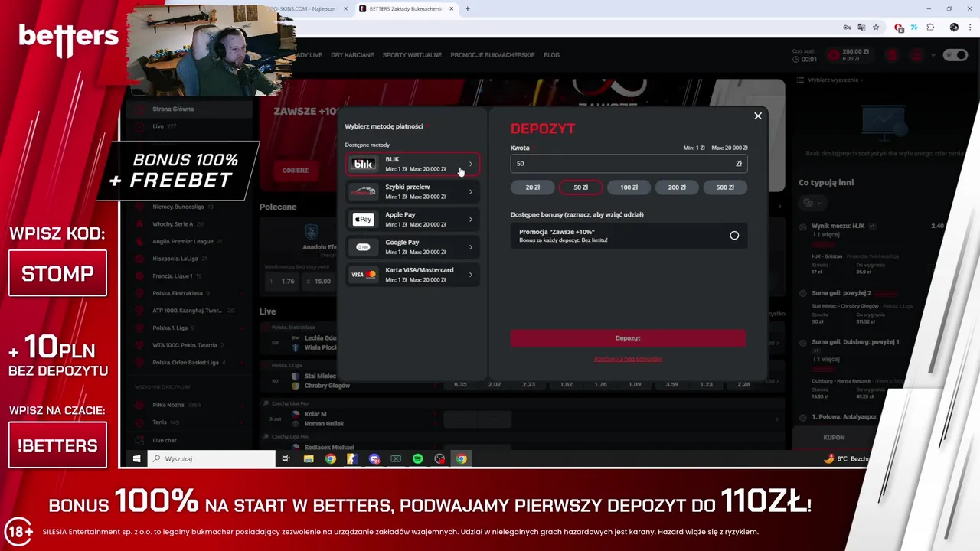
Task: Click the red deposit wallet icon by balance
Action: (833, 55)
